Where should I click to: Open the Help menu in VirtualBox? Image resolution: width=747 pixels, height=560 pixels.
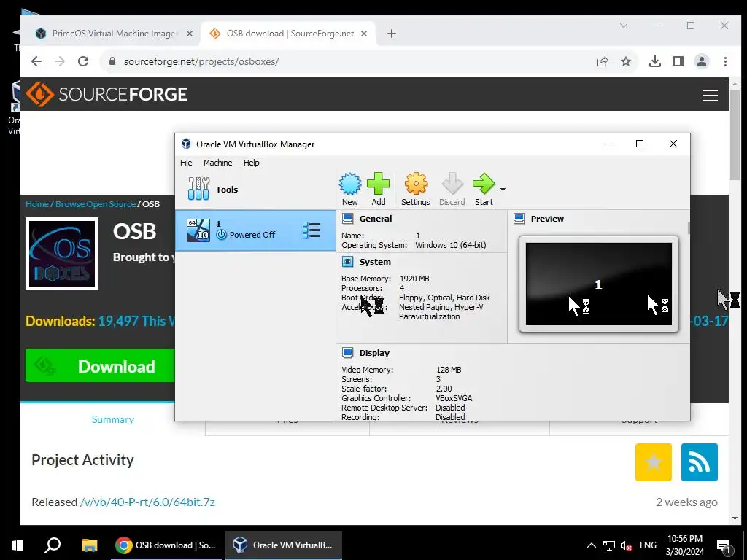pyautogui.click(x=251, y=163)
